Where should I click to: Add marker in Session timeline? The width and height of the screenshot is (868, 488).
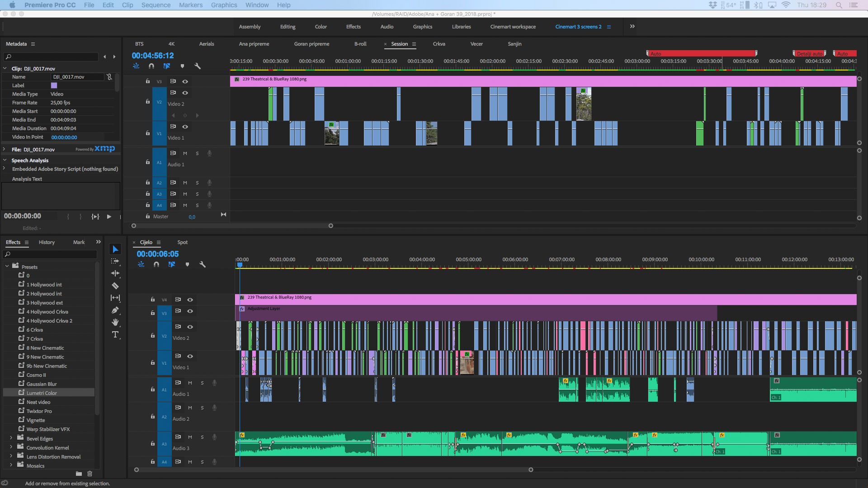tap(182, 66)
